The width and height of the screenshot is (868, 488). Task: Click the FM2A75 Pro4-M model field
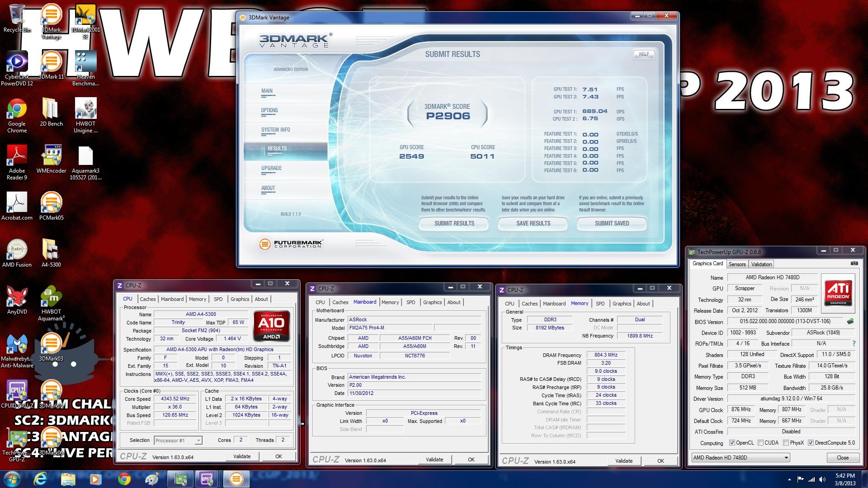[390, 328]
